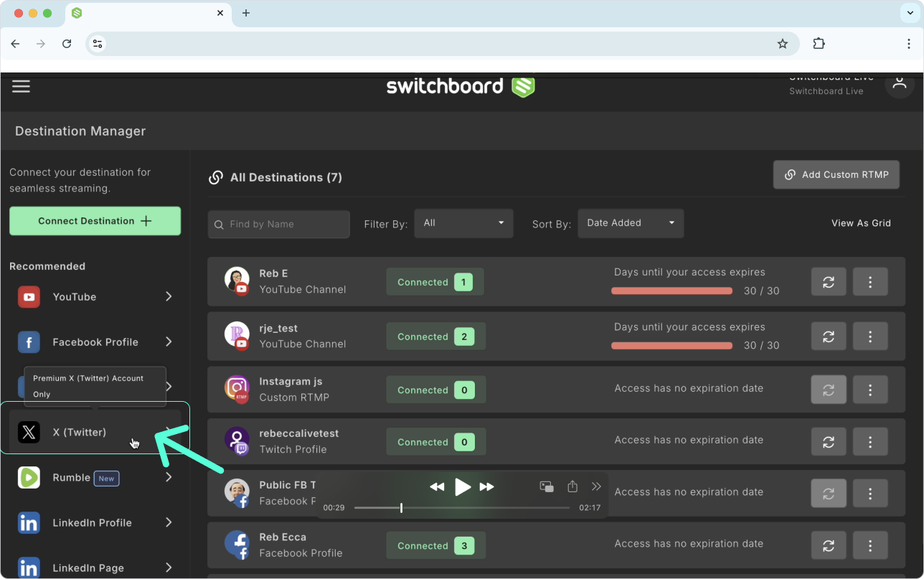Click the Reb E expiration progress bar
Viewport: 924px width, 579px height.
pyautogui.click(x=671, y=291)
